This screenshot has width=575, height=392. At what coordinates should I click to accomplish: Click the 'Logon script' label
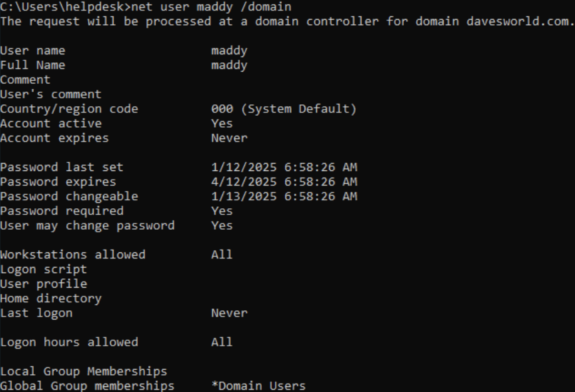coord(43,269)
